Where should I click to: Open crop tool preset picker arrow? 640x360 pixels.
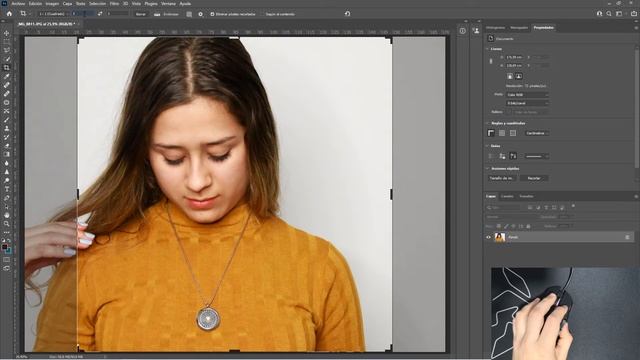tap(30, 14)
